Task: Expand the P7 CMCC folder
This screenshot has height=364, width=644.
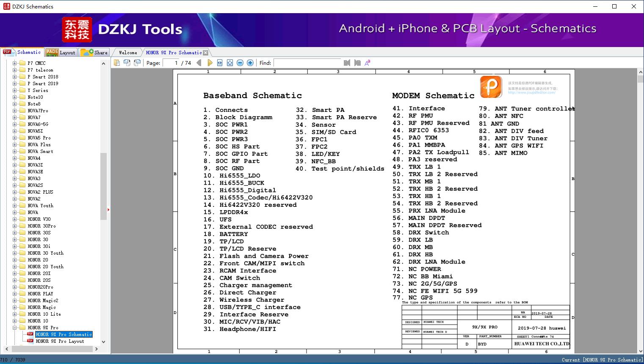Action: [15, 63]
